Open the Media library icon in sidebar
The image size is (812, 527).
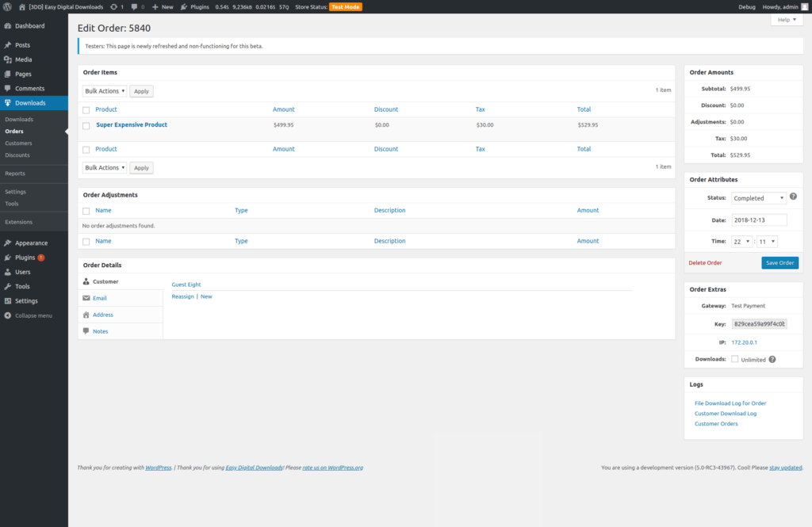coord(7,59)
